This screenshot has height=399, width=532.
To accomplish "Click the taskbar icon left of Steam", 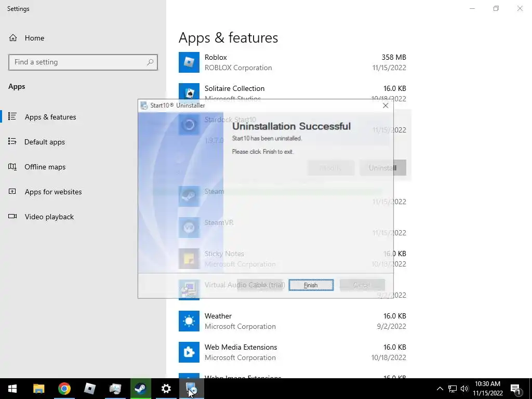I will 115,389.
